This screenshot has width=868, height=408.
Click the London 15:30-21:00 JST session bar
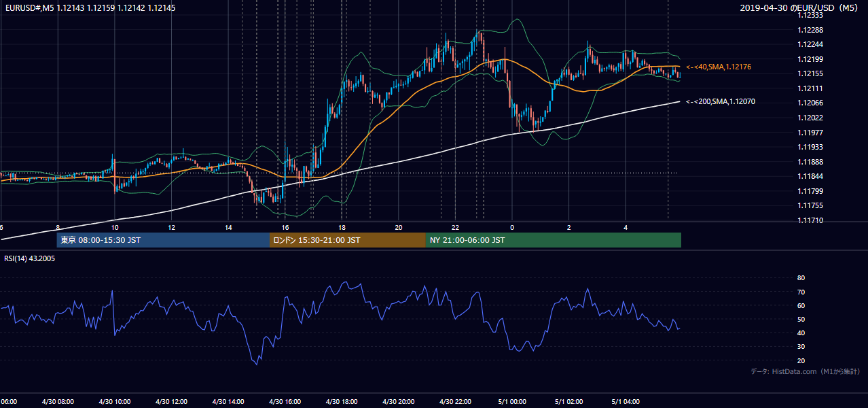[348, 240]
